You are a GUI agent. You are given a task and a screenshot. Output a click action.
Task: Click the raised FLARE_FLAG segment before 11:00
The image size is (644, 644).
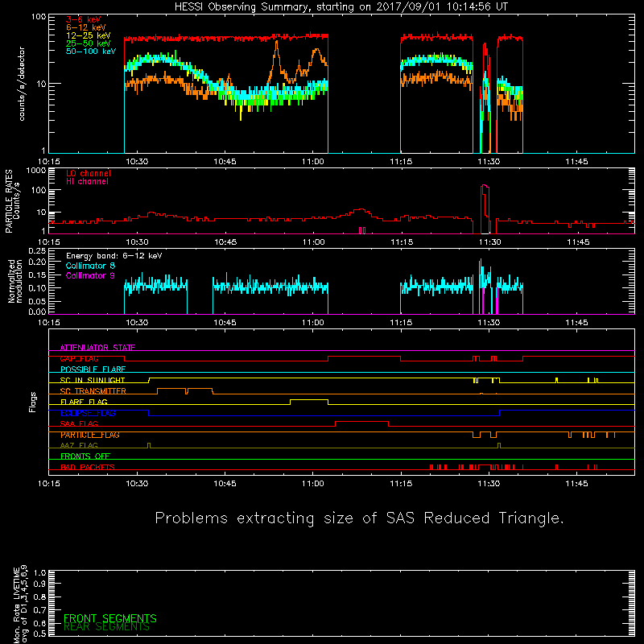coord(309,400)
